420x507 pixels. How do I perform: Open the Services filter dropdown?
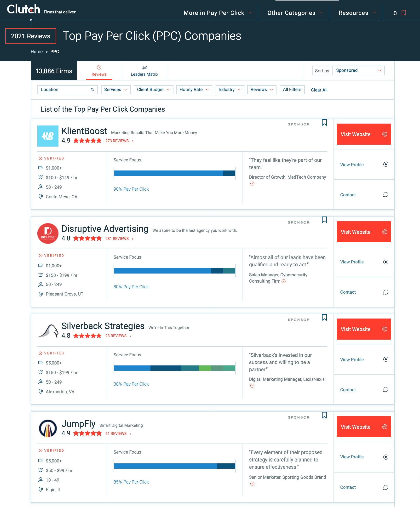click(x=116, y=90)
